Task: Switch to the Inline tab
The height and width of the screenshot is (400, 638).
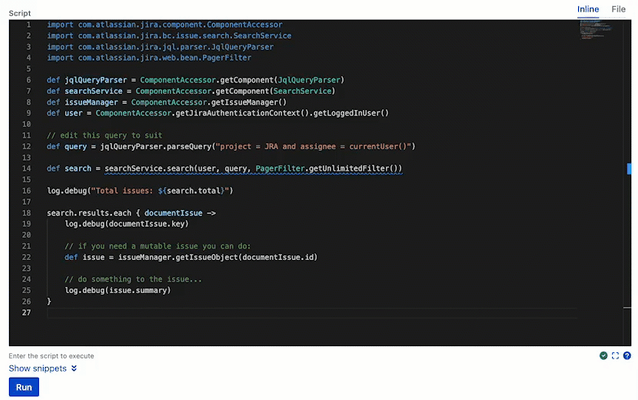Action: click(x=588, y=9)
